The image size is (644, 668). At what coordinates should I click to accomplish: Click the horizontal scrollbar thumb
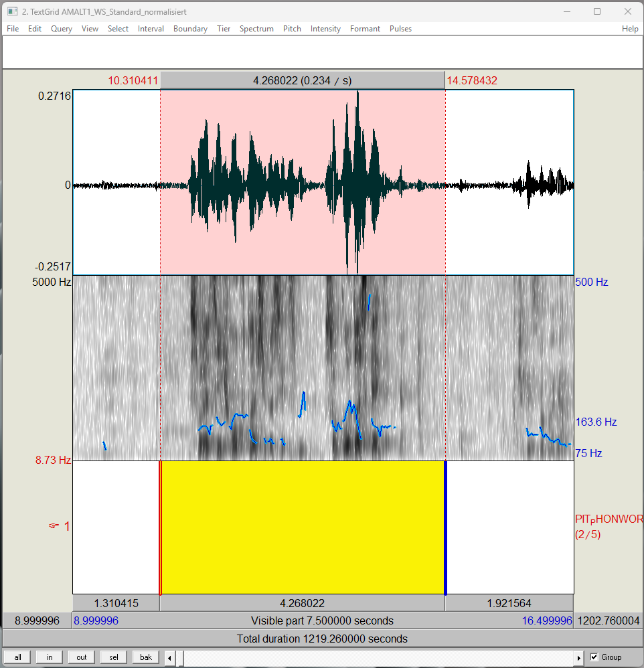tap(179, 657)
